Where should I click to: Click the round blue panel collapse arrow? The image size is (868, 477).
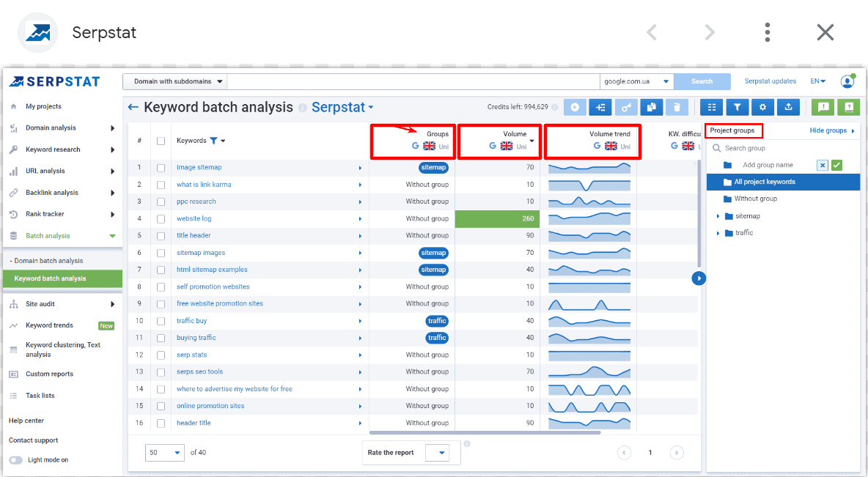pyautogui.click(x=699, y=278)
